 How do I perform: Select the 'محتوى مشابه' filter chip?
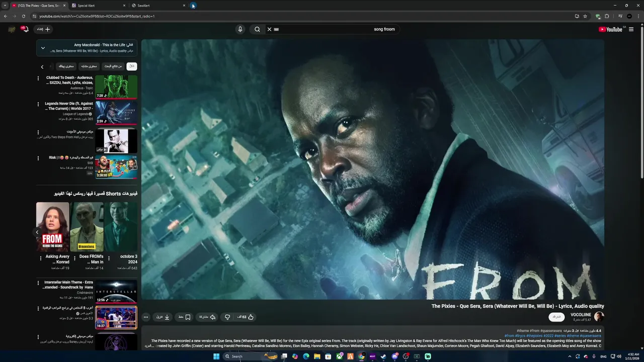pos(89,66)
